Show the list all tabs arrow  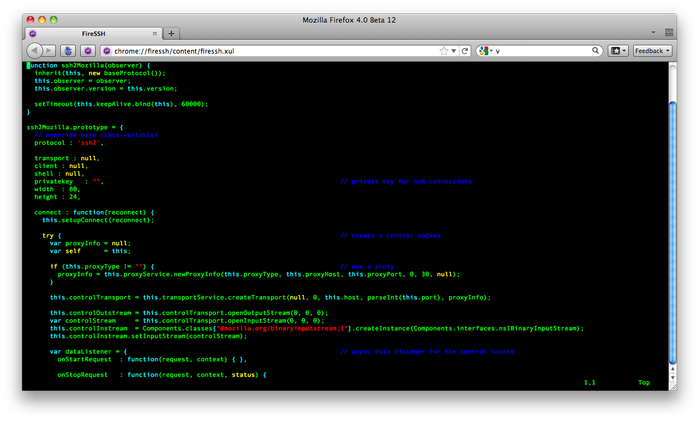pyautogui.click(x=653, y=33)
